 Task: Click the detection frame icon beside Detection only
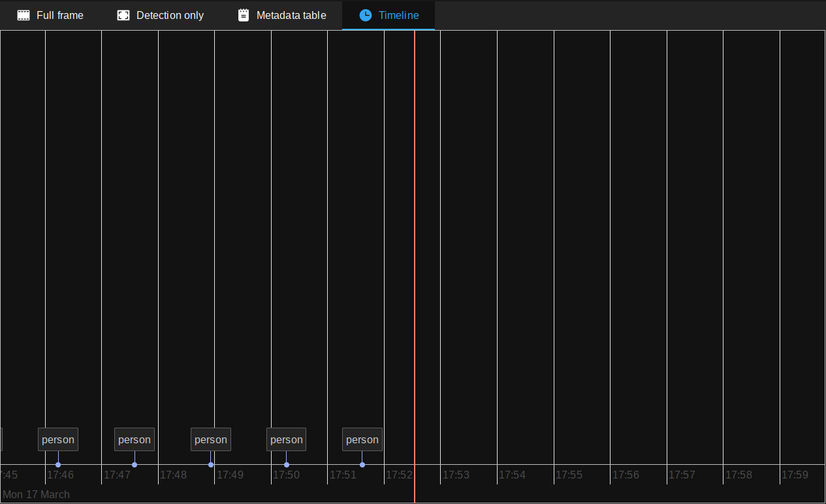[123, 15]
